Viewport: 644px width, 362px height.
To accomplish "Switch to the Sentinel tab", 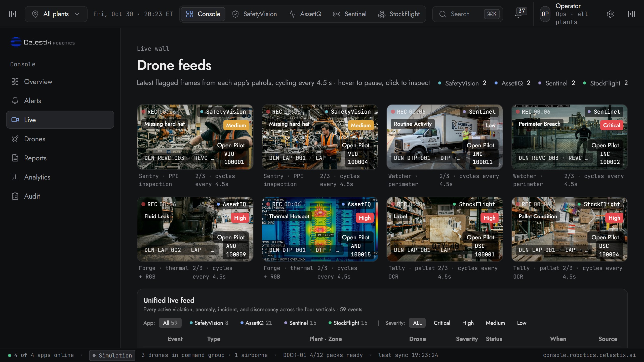I will point(349,14).
